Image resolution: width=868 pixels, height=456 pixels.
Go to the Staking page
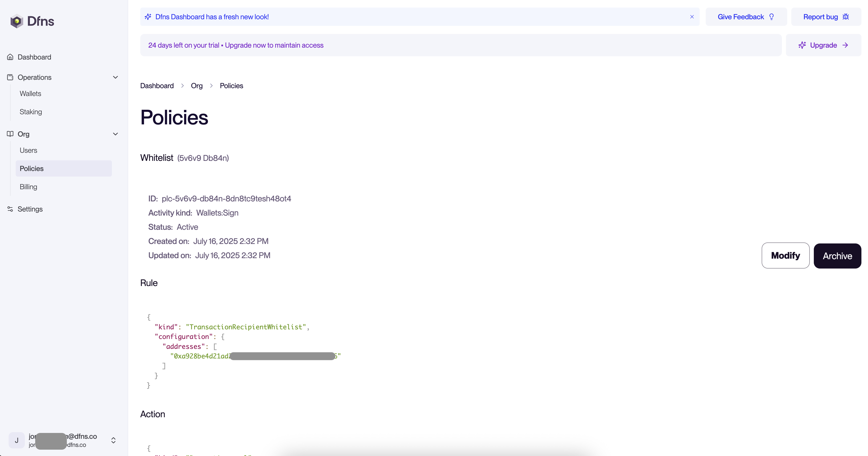31,112
